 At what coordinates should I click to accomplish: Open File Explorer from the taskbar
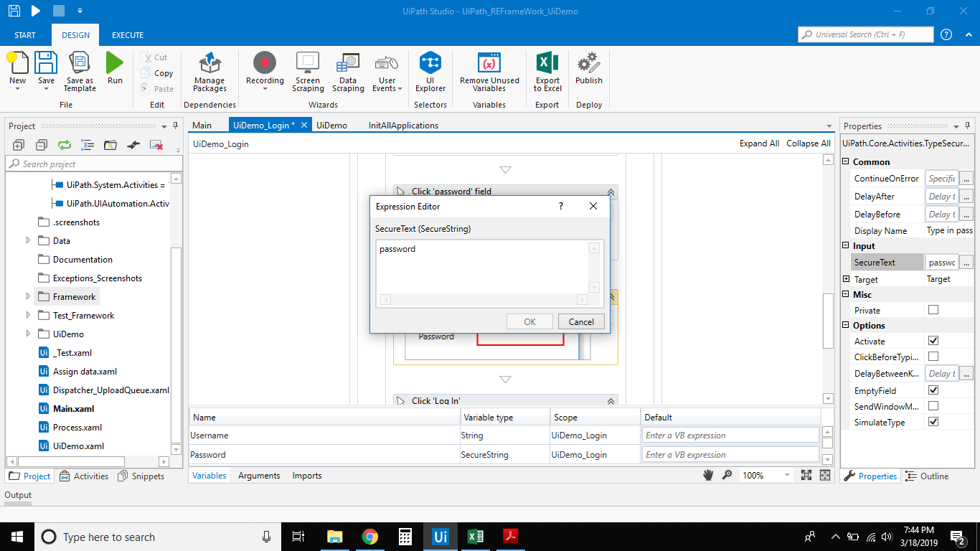pyautogui.click(x=335, y=537)
